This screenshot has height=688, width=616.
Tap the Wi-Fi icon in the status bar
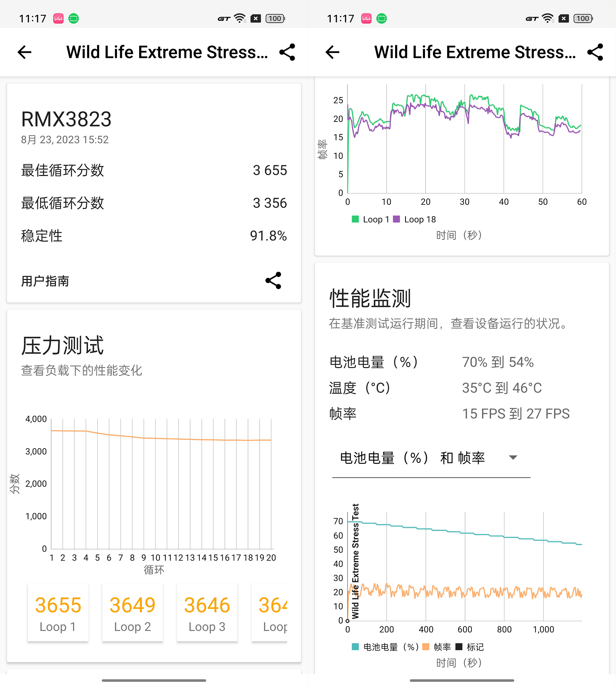239,18
